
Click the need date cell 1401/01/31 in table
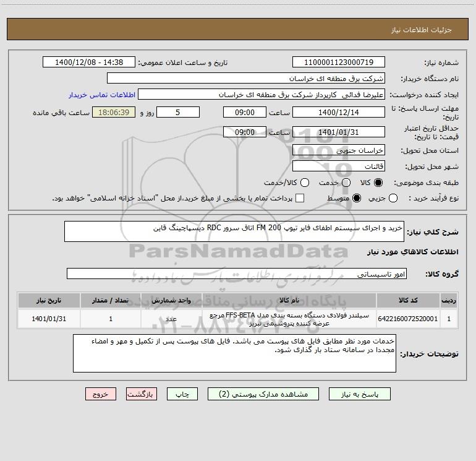click(49, 319)
